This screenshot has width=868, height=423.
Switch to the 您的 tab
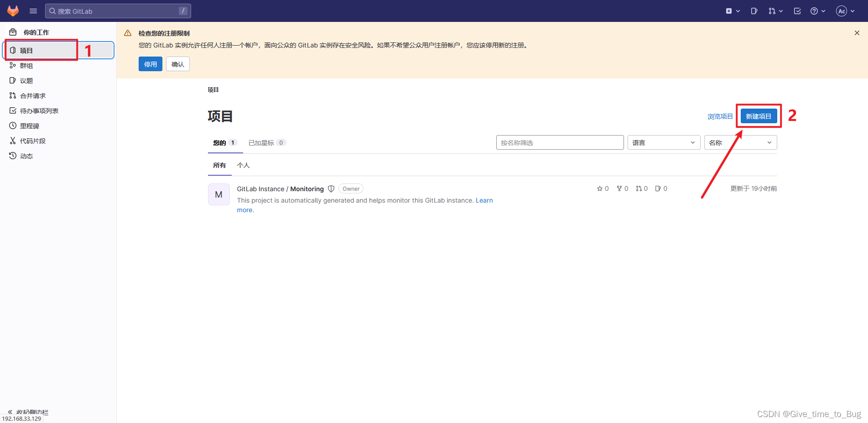(224, 143)
